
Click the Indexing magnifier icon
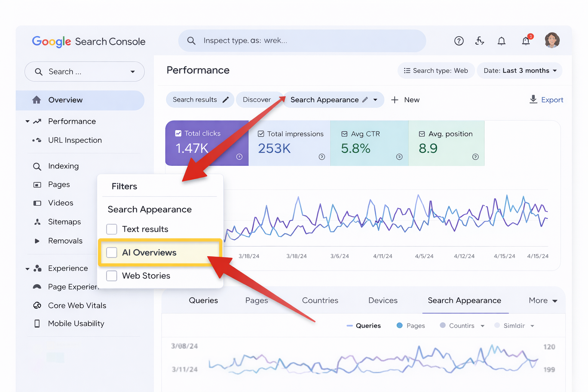coord(37,167)
